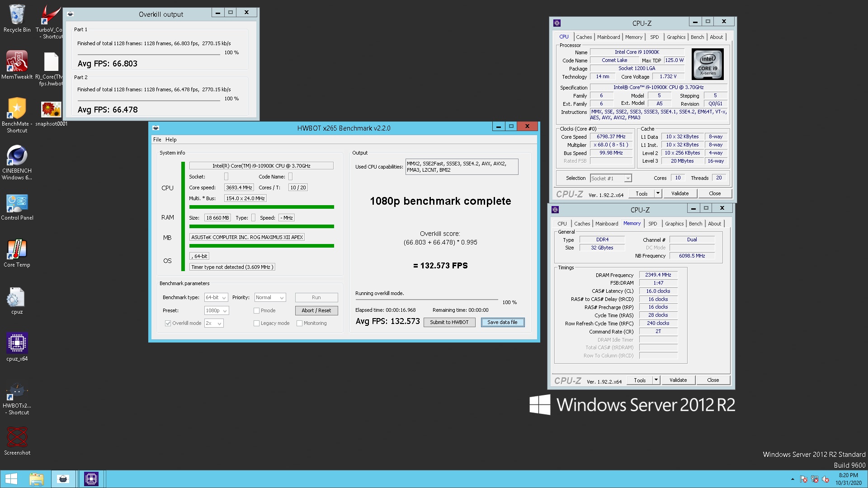The width and height of the screenshot is (868, 488).
Task: Switch to Mainboard tab in top CPU-Z
Action: click(609, 37)
